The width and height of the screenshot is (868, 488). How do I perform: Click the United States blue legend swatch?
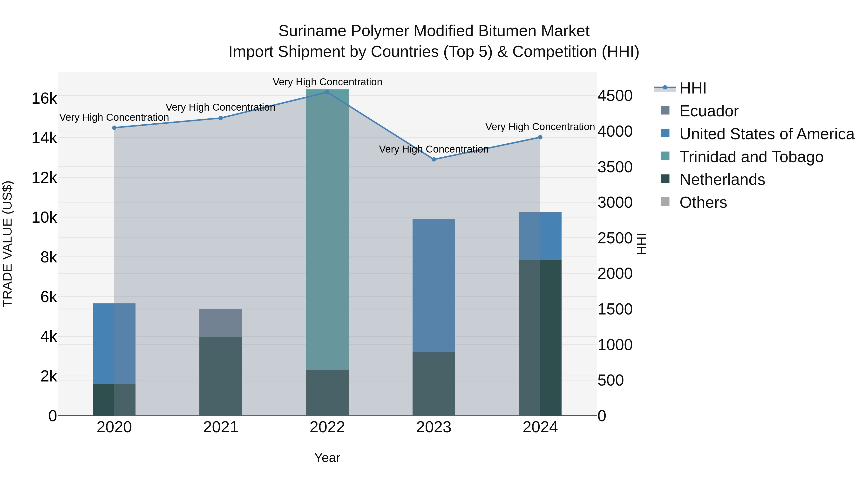(665, 133)
